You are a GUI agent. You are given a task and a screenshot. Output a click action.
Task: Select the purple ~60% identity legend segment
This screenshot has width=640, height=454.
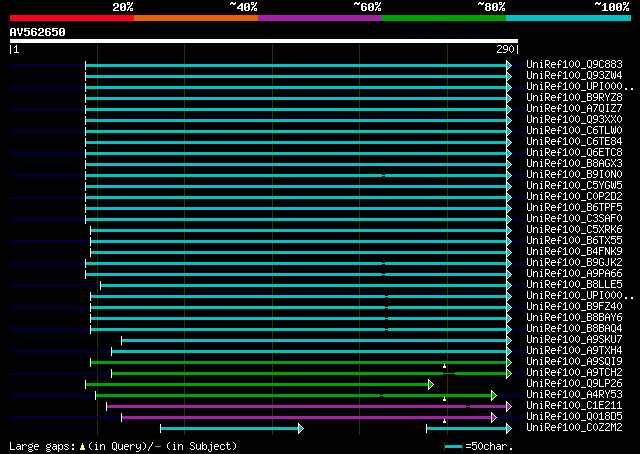coord(320,18)
